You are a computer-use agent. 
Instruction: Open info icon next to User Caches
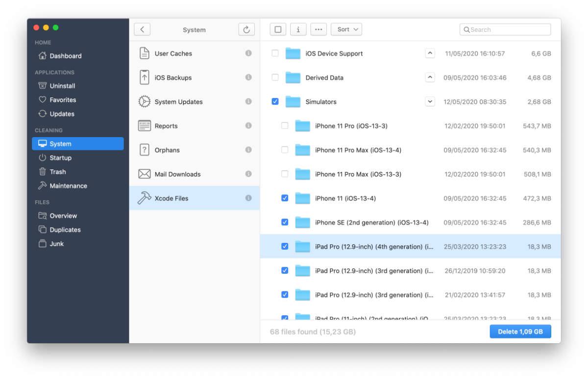[248, 53]
